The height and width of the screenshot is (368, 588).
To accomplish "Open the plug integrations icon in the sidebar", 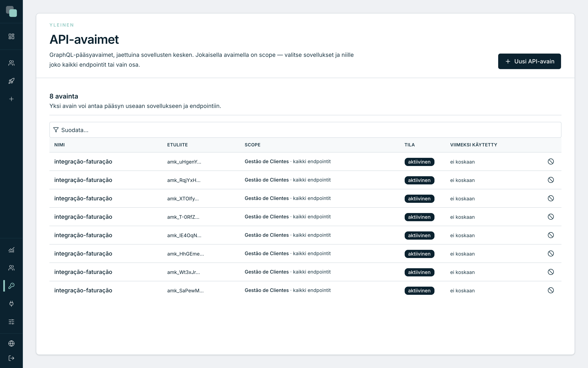I will 11,304.
